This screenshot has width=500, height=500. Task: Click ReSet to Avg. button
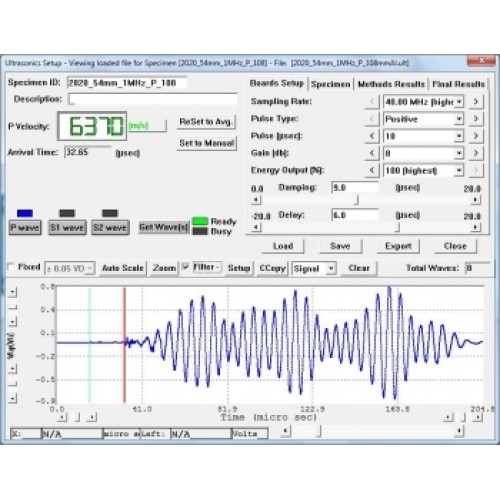(x=206, y=122)
